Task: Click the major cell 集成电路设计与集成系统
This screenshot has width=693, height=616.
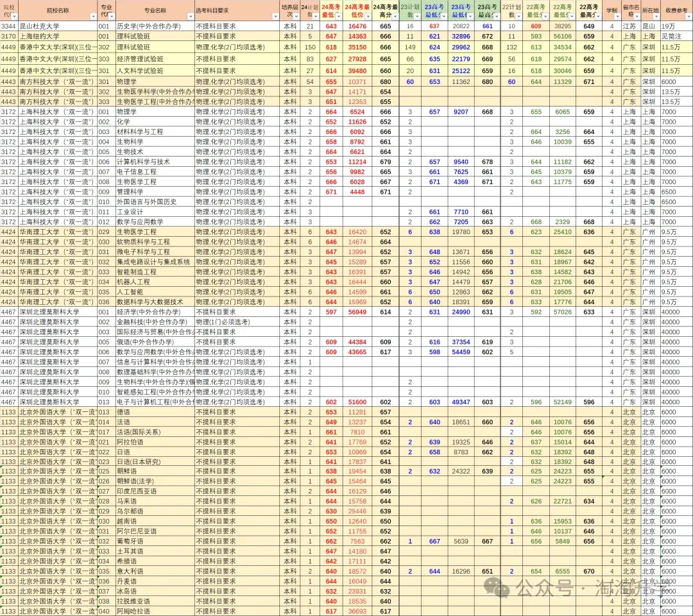Action: coord(155,262)
